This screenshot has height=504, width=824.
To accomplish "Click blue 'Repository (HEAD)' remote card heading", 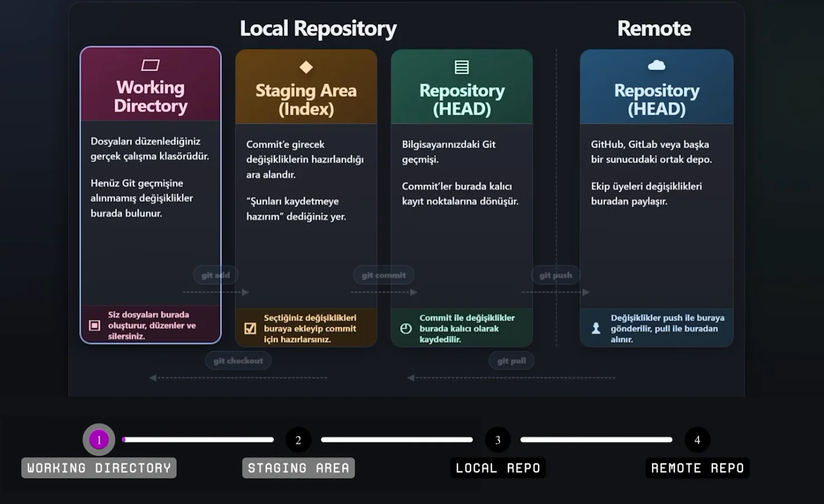I will tap(657, 99).
